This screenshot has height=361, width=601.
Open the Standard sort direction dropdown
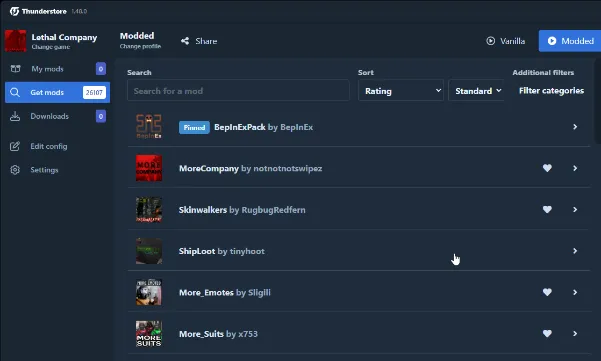tap(476, 90)
